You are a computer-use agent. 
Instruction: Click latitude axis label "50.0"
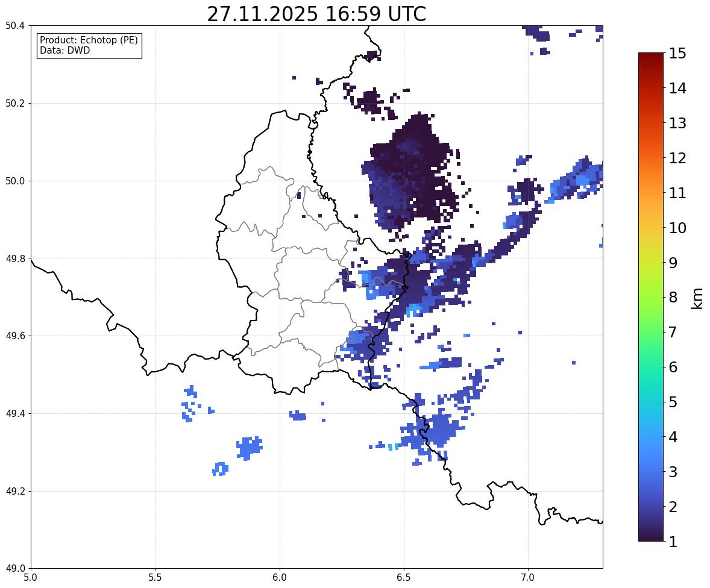(x=15, y=181)
